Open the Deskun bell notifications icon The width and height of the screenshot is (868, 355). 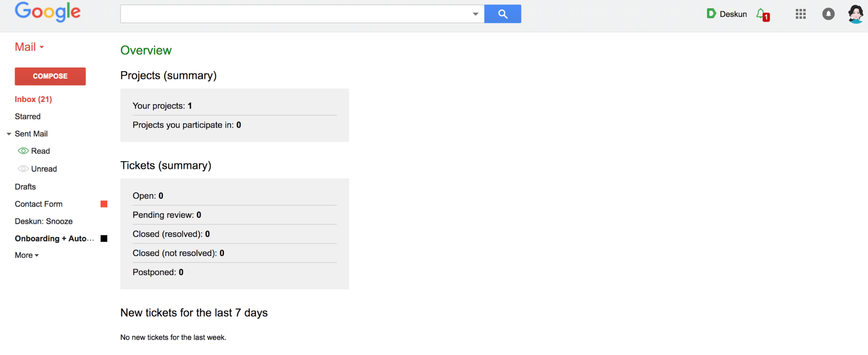(763, 14)
